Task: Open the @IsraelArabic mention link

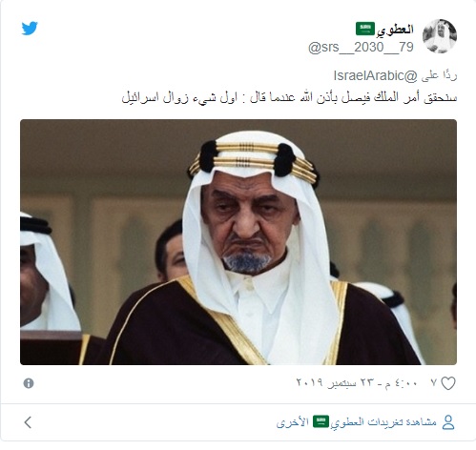Action: (x=375, y=76)
